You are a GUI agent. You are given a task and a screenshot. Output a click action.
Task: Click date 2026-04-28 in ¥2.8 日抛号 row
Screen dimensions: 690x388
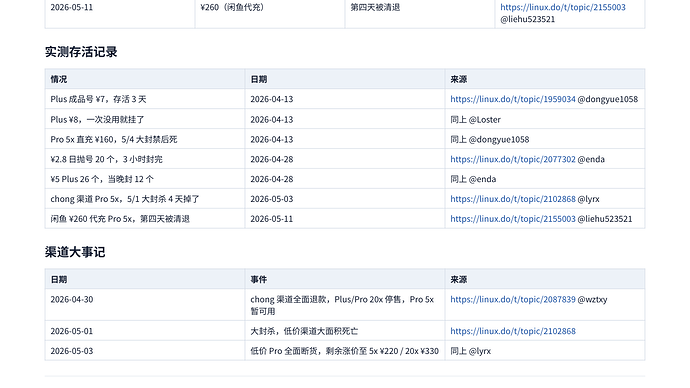point(272,159)
